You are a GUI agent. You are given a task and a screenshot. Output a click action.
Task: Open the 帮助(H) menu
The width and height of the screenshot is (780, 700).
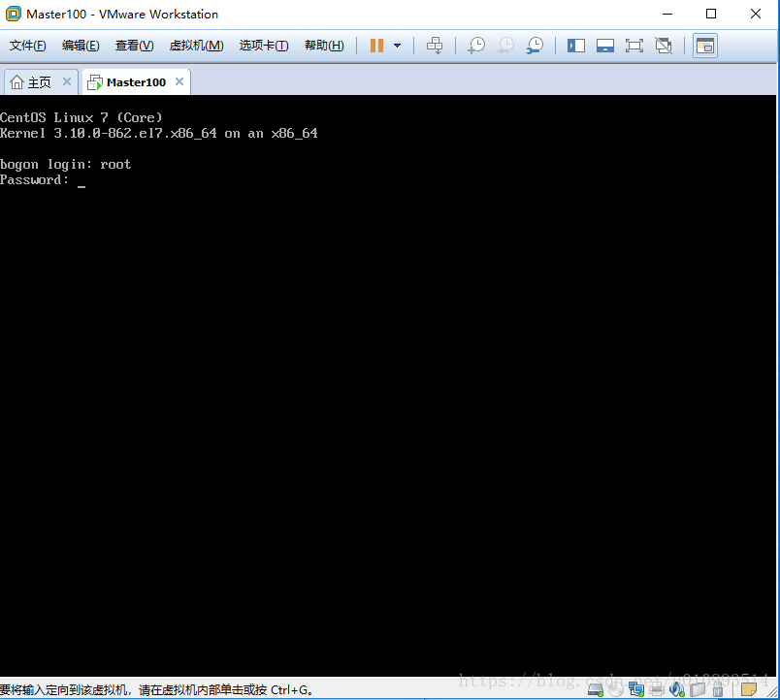(x=324, y=46)
